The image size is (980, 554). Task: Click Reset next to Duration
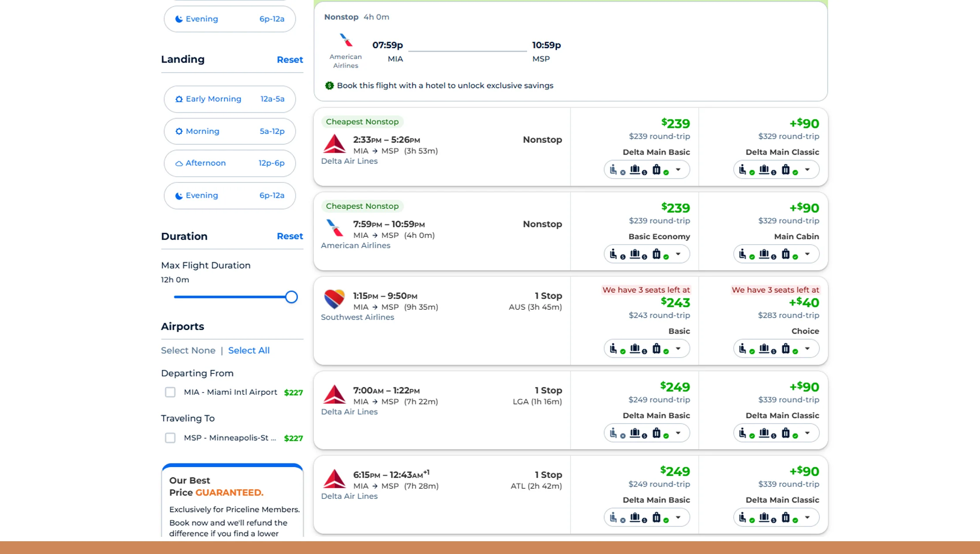coord(290,236)
